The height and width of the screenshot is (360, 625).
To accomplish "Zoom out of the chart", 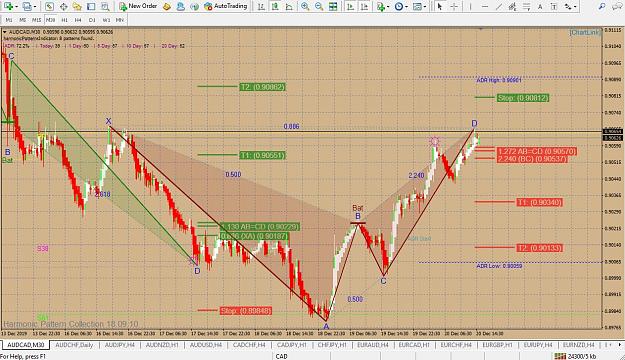I will [319, 6].
